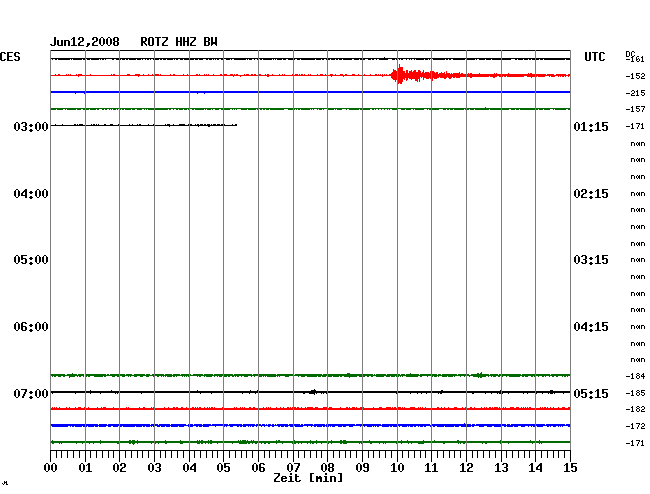This screenshot has width=650, height=494.
Task: Click the "nan" value beside 02:15 label
Action: 638,194
